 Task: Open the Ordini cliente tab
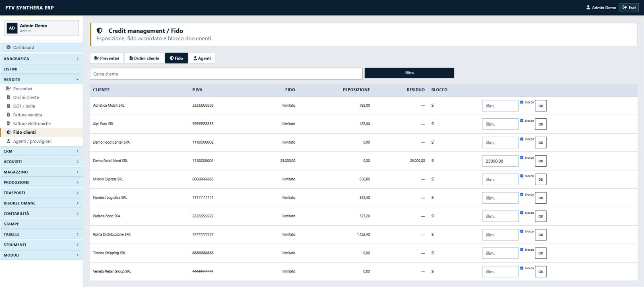[x=144, y=58]
